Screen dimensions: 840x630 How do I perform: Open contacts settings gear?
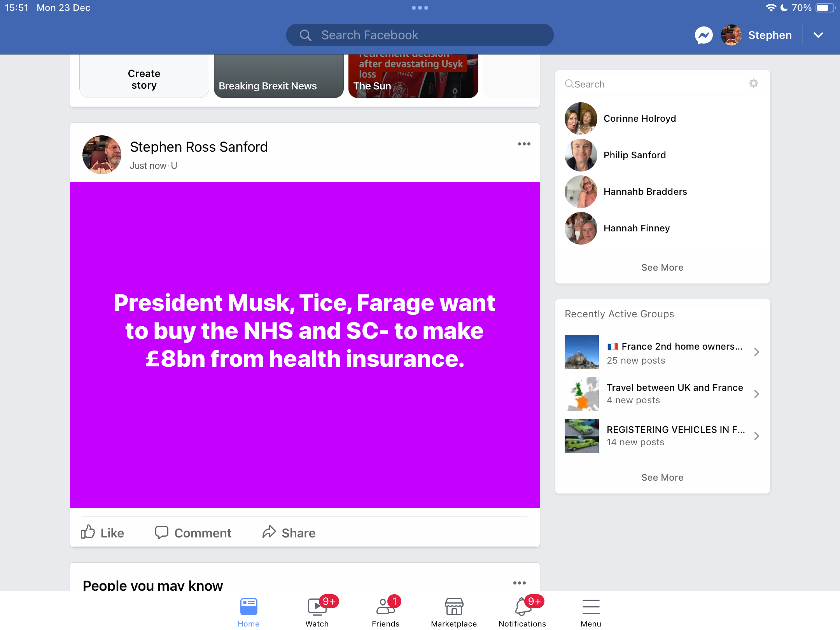[753, 84]
